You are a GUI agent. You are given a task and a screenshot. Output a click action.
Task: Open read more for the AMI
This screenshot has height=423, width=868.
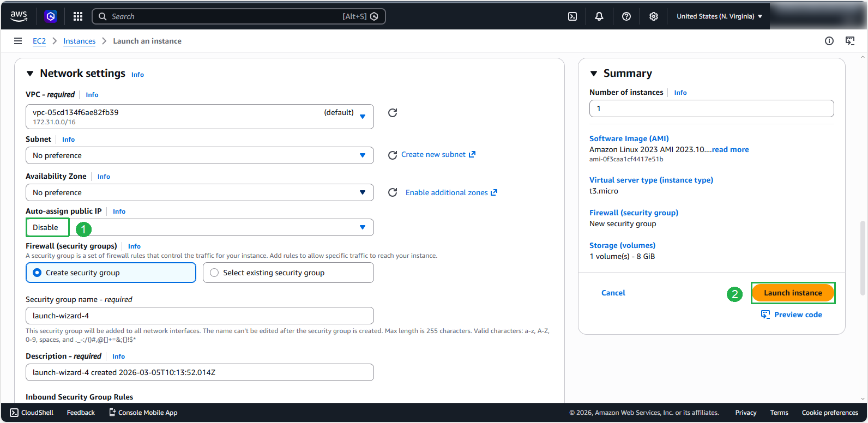(730, 149)
